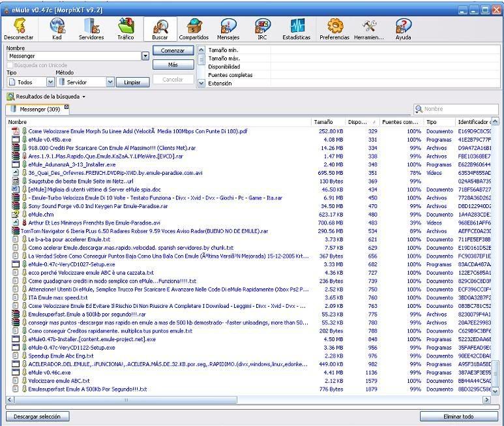Screen dimensions: 504x426
Task: Click the filter options up arrow
Action: click(x=201, y=50)
